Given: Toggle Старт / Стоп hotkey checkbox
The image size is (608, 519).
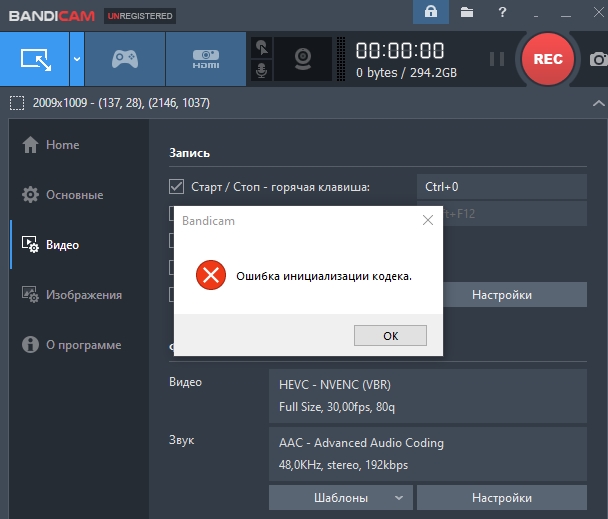Looking at the screenshot, I should 176,187.
